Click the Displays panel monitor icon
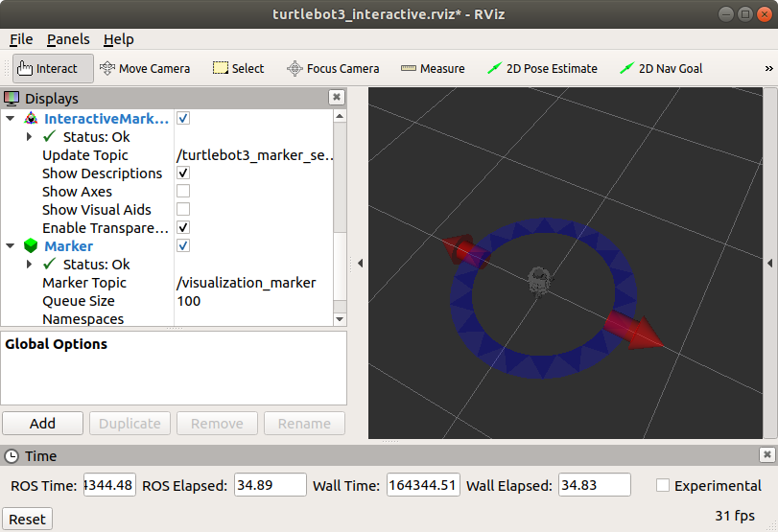Image resolution: width=778 pixels, height=532 pixels. 12,98
